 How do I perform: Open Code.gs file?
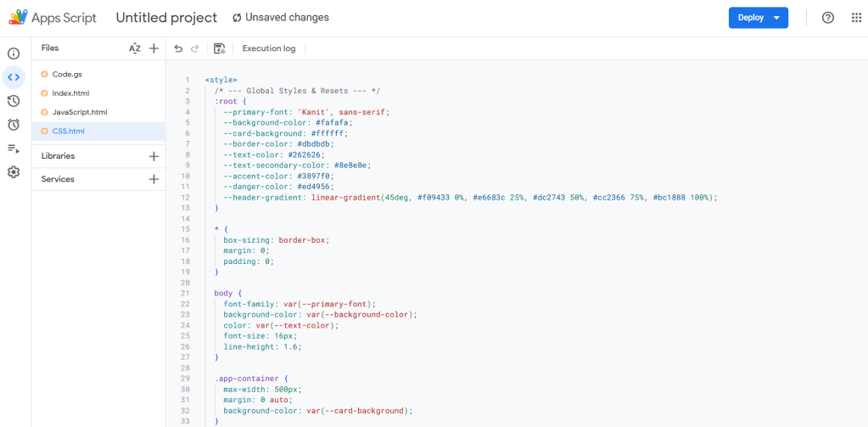coord(66,74)
